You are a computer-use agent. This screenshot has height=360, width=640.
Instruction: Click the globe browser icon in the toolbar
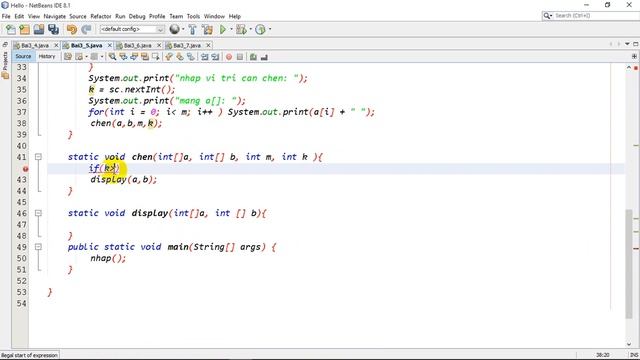tap(174, 29)
